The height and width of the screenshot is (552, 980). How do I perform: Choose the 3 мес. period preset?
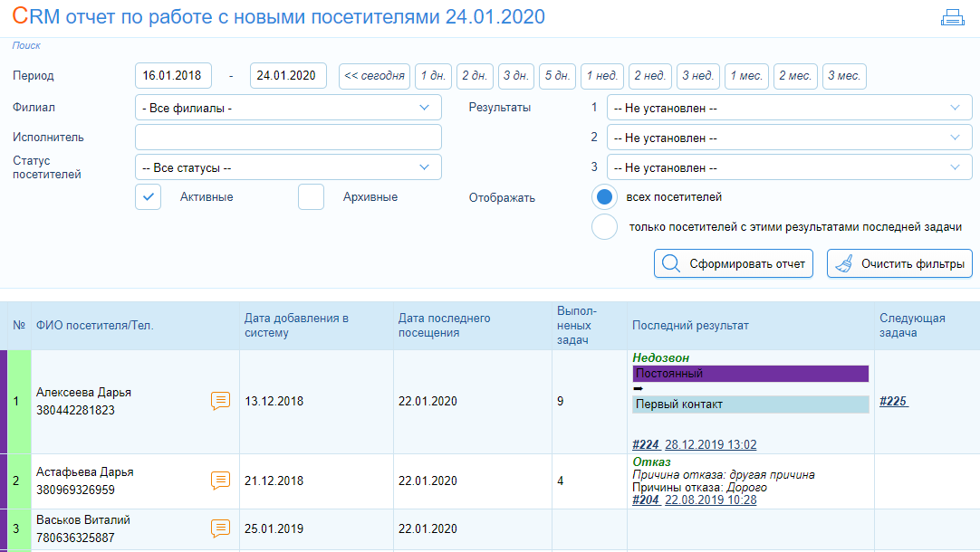click(844, 76)
